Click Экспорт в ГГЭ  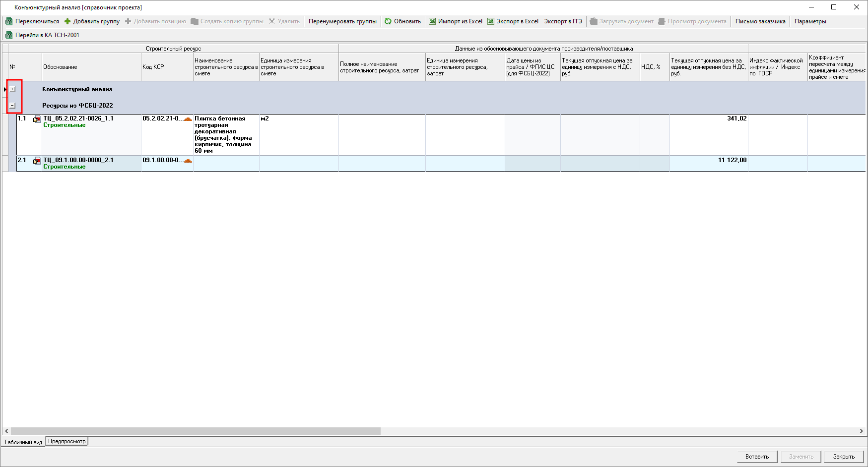coord(563,21)
